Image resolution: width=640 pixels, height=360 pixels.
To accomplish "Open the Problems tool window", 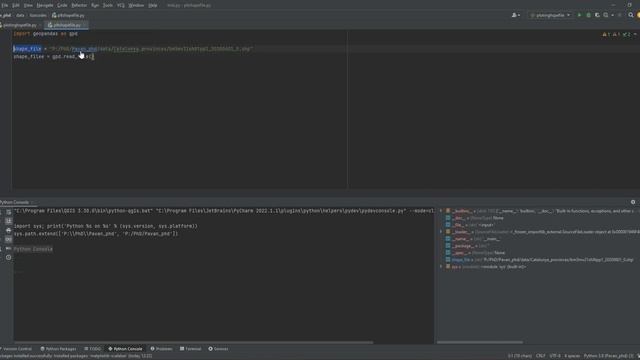I will (x=162, y=349).
